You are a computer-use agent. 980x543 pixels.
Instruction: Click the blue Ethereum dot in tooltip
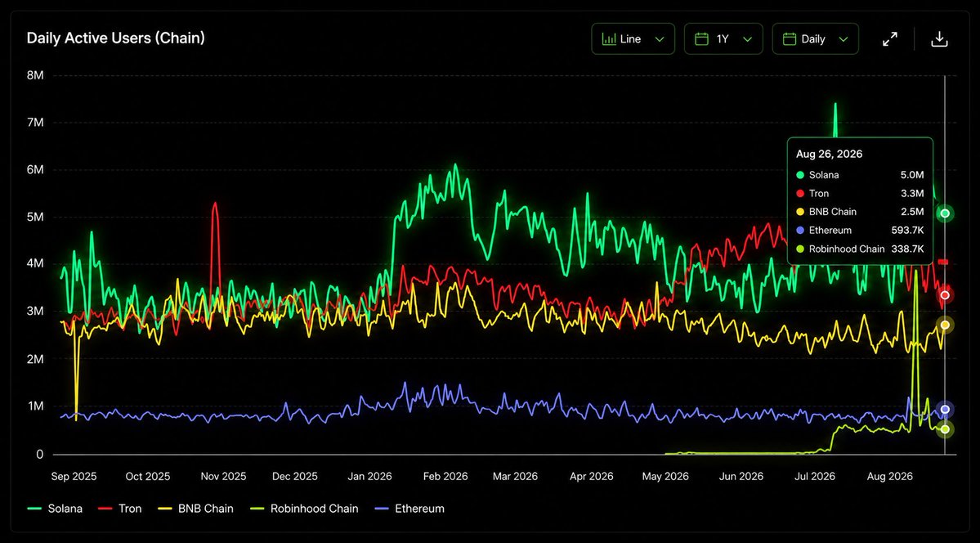(x=801, y=231)
